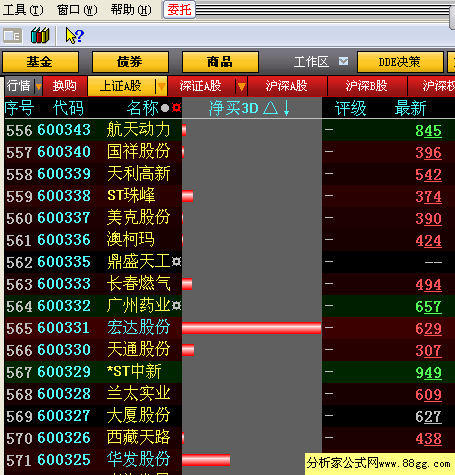This screenshot has height=475, width=455.
Task: Select the 广州药业 stock name
Action: pyautogui.click(x=139, y=306)
